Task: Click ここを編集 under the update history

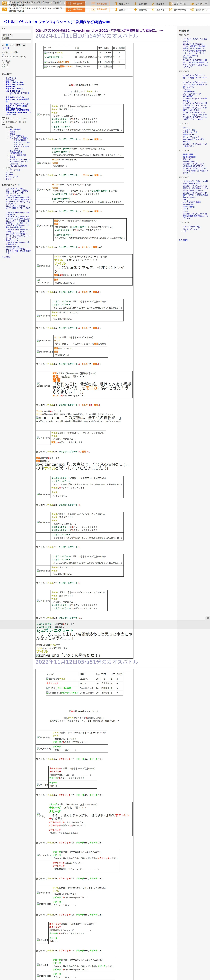Action: [183, 240]
